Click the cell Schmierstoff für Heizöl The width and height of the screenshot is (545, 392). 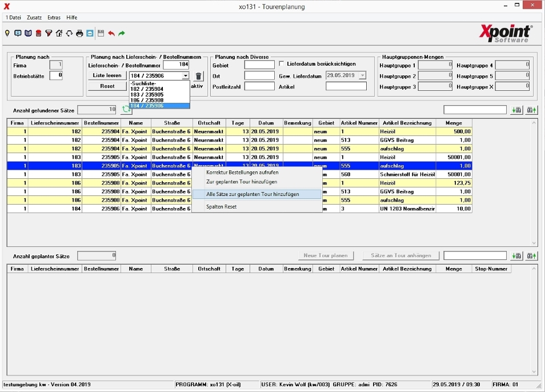pyautogui.click(x=407, y=174)
